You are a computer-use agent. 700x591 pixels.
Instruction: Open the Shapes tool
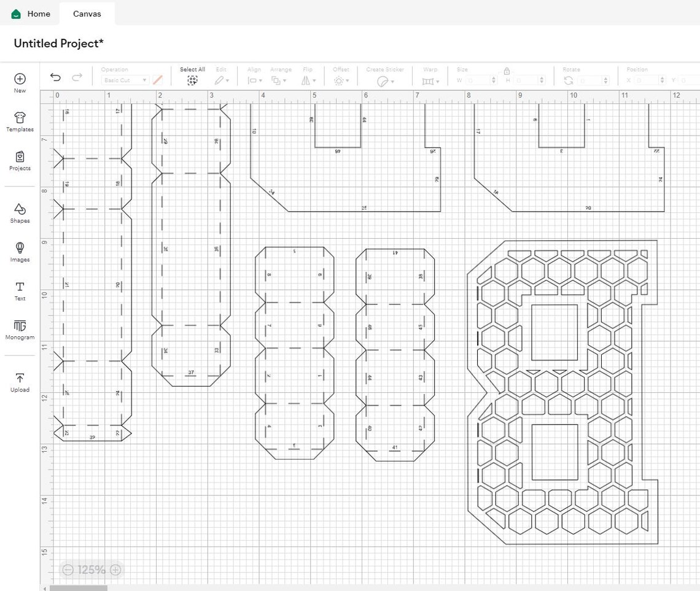pos(20,213)
